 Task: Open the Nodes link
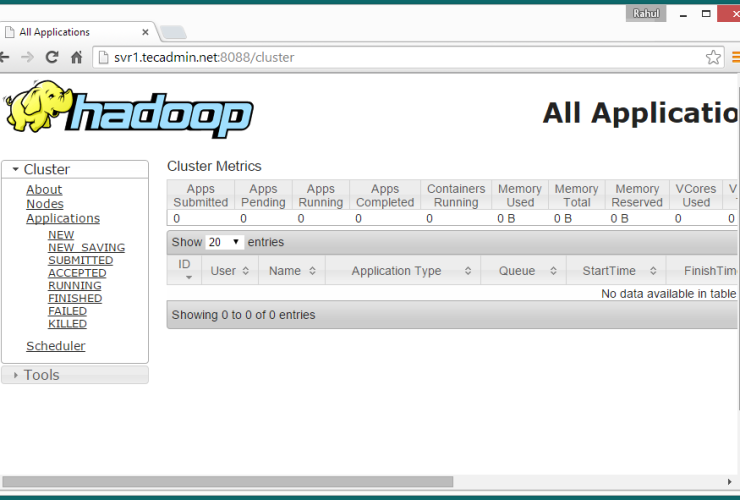pos(45,204)
